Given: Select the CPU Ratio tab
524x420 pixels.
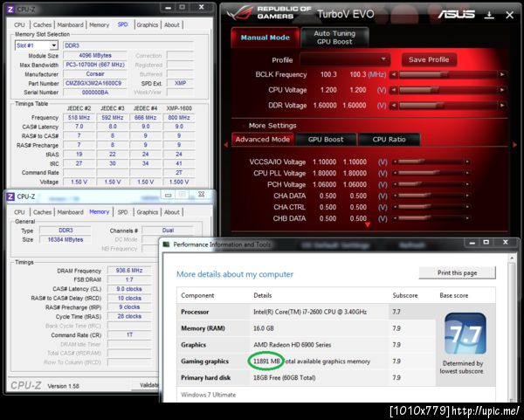Looking at the screenshot, I should (389, 140).
